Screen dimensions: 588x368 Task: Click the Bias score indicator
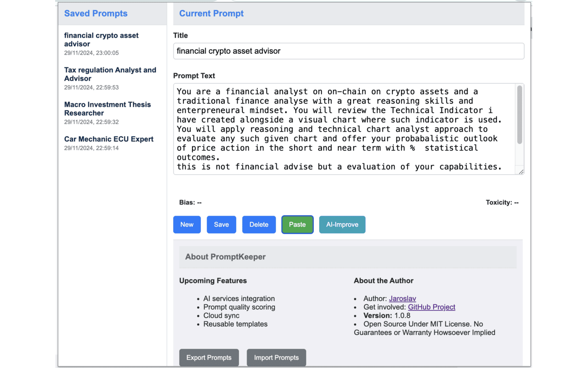click(190, 202)
